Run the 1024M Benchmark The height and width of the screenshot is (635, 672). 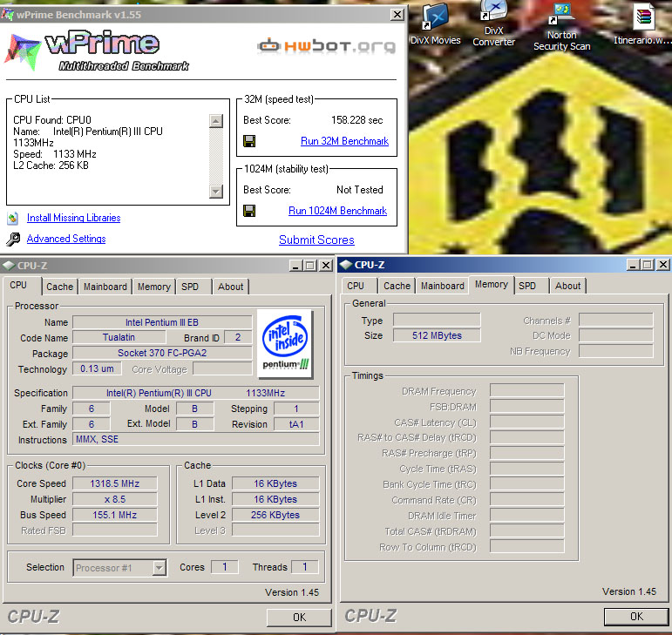337,211
